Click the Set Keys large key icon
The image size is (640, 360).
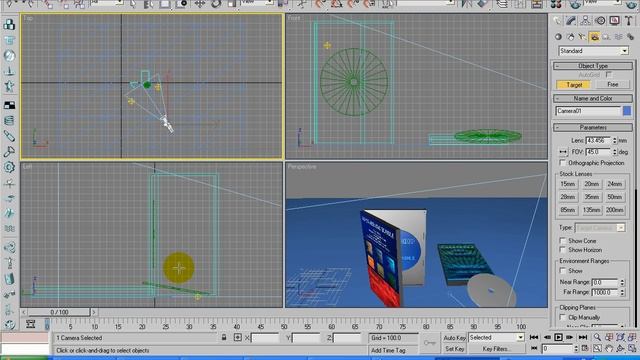click(429, 343)
